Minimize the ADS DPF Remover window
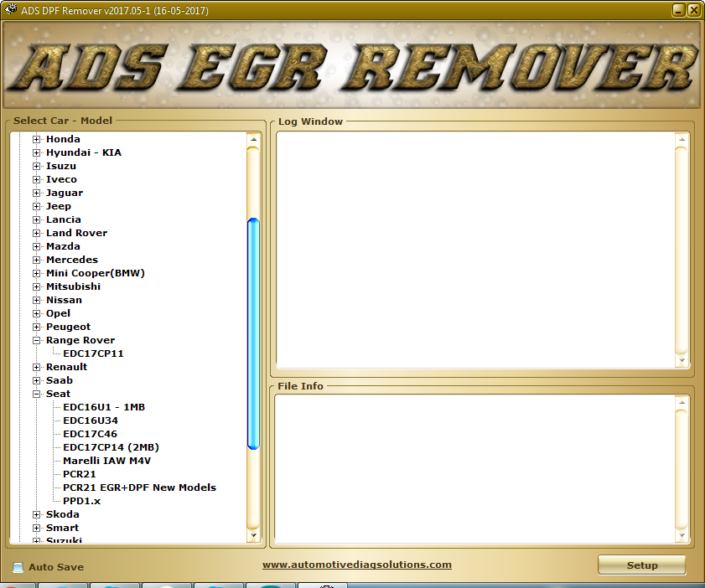The height and width of the screenshot is (588, 705). 678,10
